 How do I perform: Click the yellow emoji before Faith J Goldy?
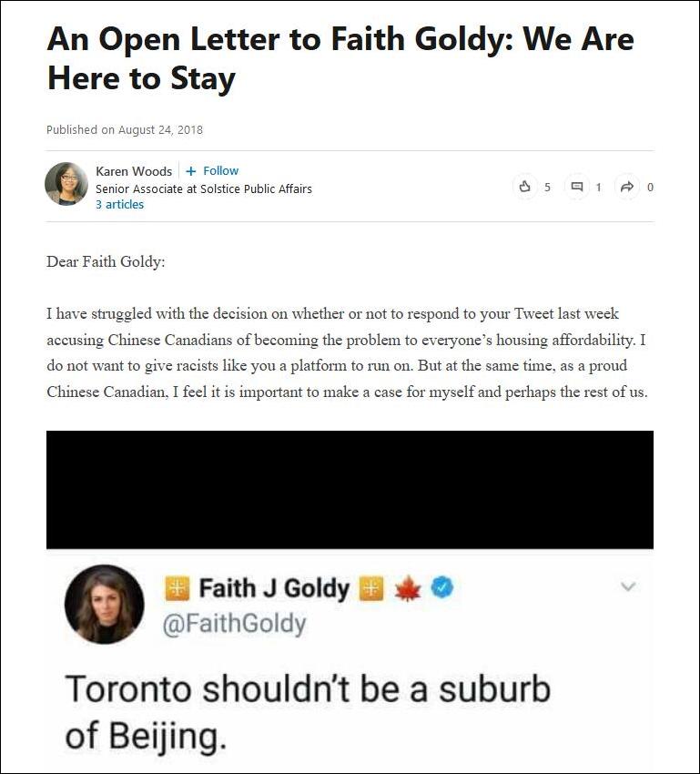coord(177,589)
